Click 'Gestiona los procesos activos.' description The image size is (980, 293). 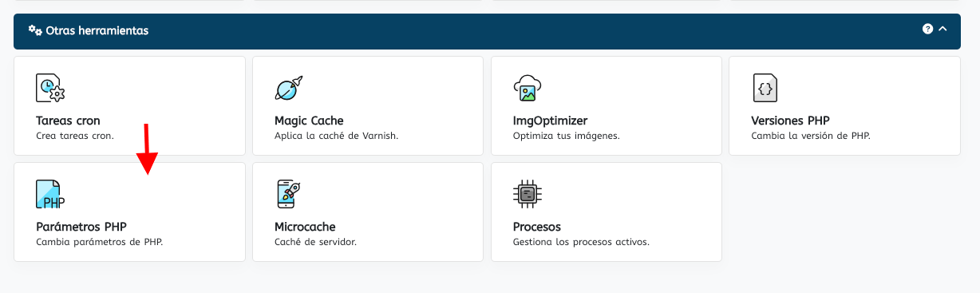pyautogui.click(x=581, y=242)
